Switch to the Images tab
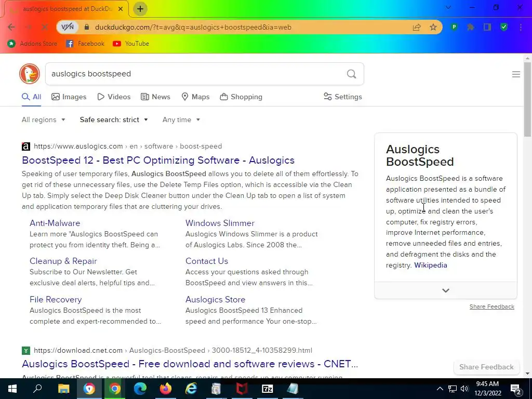Screen dimensions: 532x399 click(x=69, y=97)
